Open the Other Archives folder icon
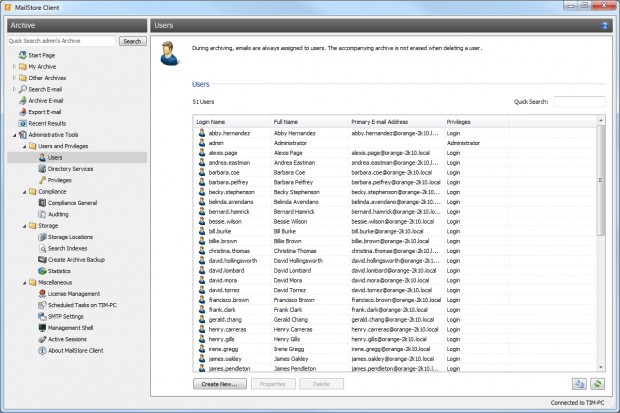The height and width of the screenshot is (413, 620). 23,78
